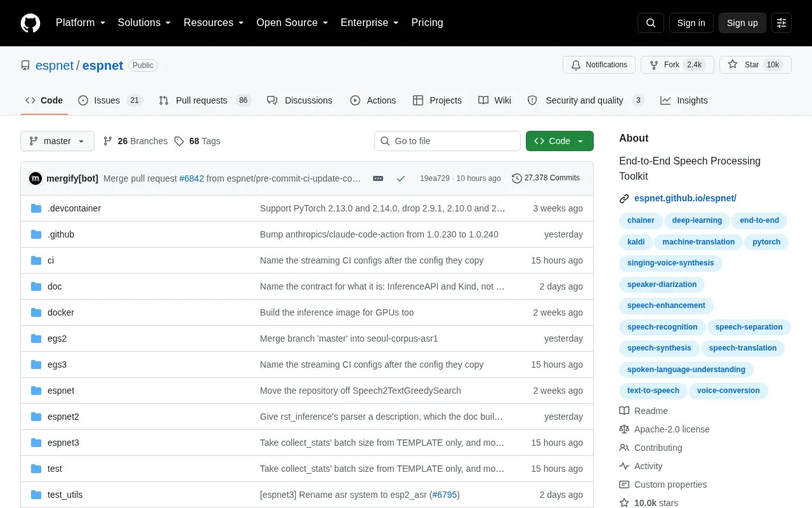Open the 26 Branches link
Viewport: 812px width, 508px height.
tap(135, 141)
